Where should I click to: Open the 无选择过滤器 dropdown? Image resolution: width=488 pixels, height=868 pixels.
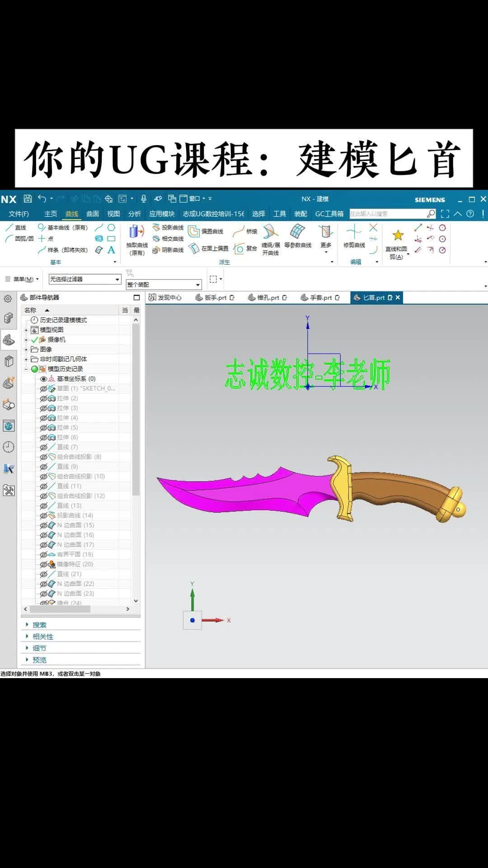coord(85,279)
